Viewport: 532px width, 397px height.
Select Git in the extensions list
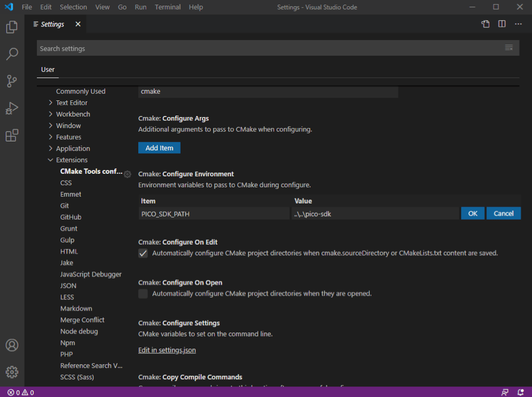[x=65, y=206]
